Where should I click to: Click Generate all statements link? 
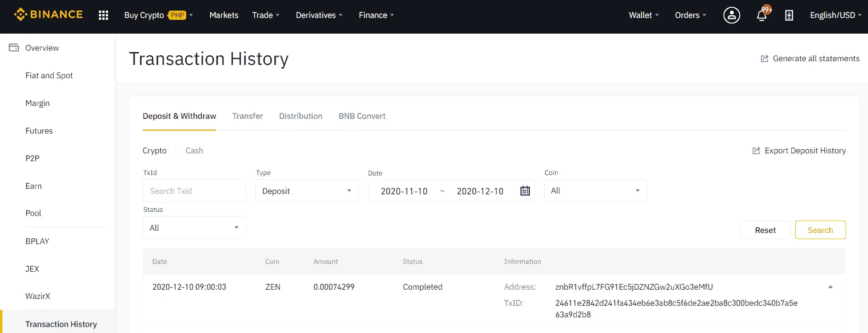click(816, 58)
